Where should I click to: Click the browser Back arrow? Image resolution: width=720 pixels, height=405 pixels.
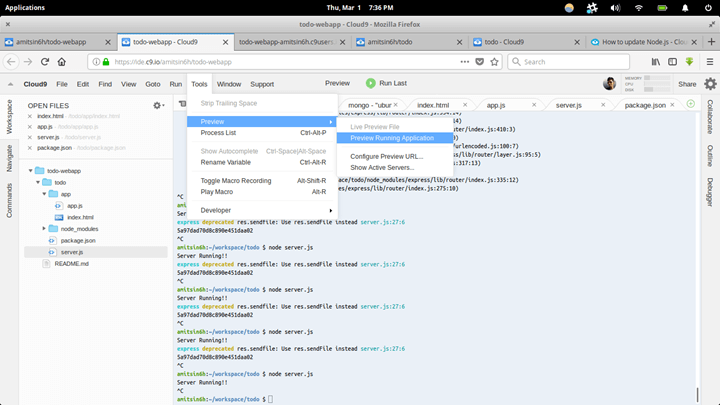(11, 62)
